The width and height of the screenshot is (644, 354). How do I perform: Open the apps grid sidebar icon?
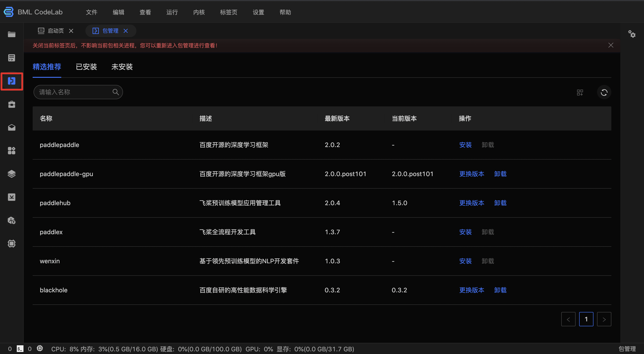11,151
